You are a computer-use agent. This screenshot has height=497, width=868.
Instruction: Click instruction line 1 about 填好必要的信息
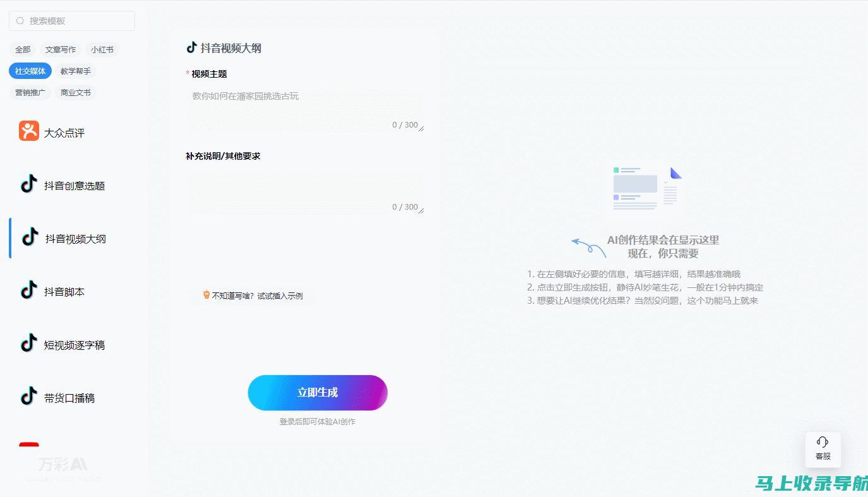click(x=634, y=274)
